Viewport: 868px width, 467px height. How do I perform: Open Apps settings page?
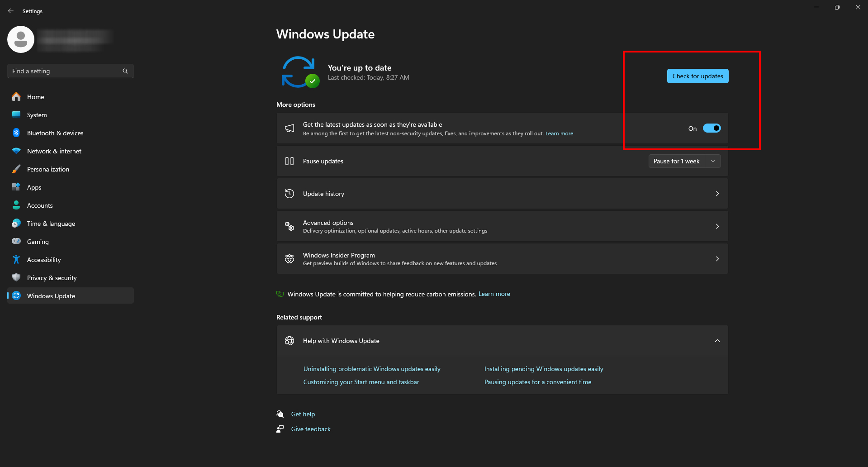point(71,187)
